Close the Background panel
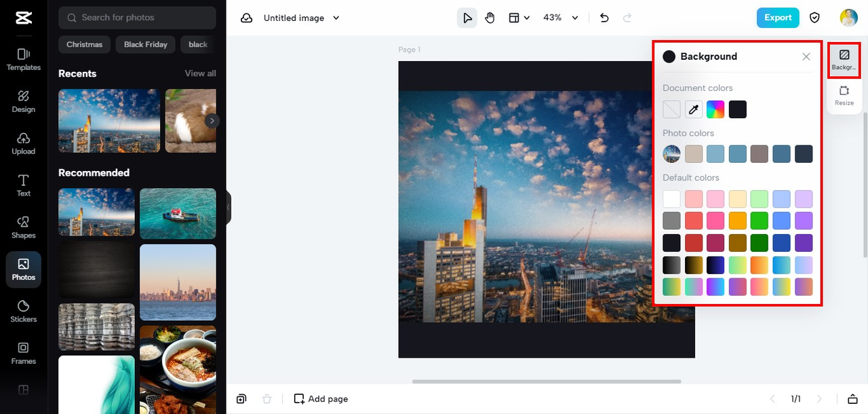 click(806, 57)
